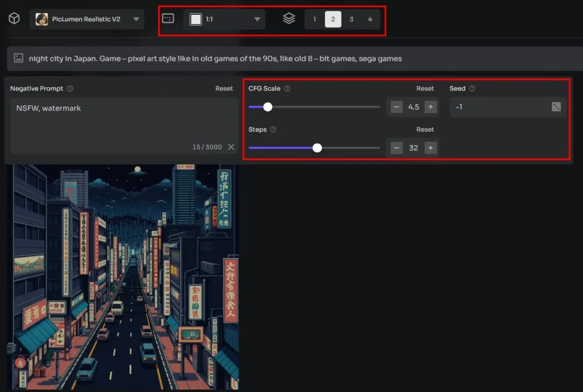This screenshot has height=392, width=583.
Task: Select batch count 4
Action: coord(370,18)
